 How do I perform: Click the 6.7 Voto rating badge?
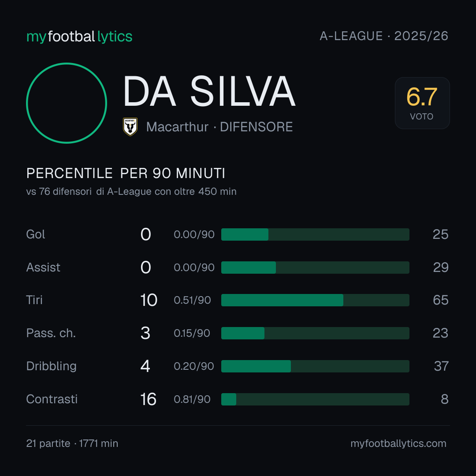pyautogui.click(x=422, y=103)
